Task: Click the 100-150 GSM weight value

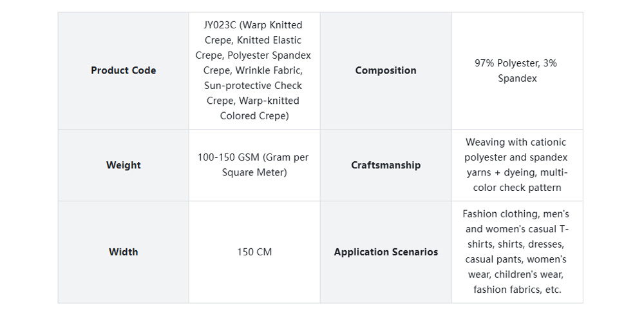Action: click(253, 157)
